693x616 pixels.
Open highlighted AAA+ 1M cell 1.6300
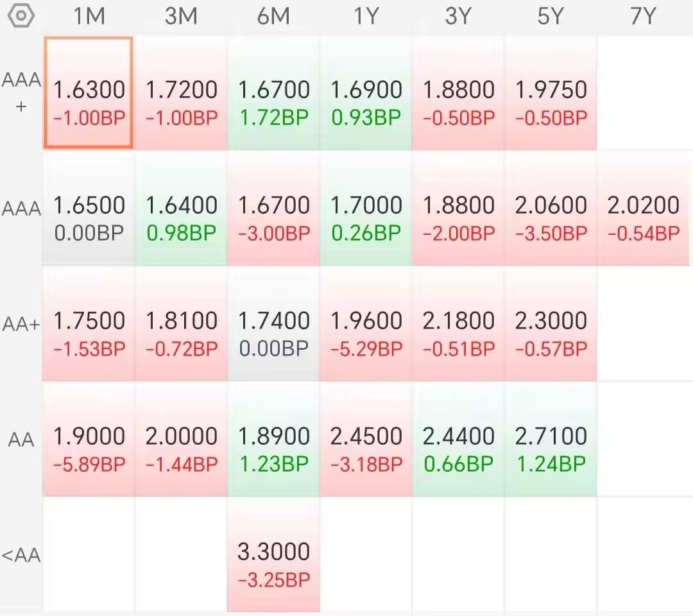[x=89, y=92]
